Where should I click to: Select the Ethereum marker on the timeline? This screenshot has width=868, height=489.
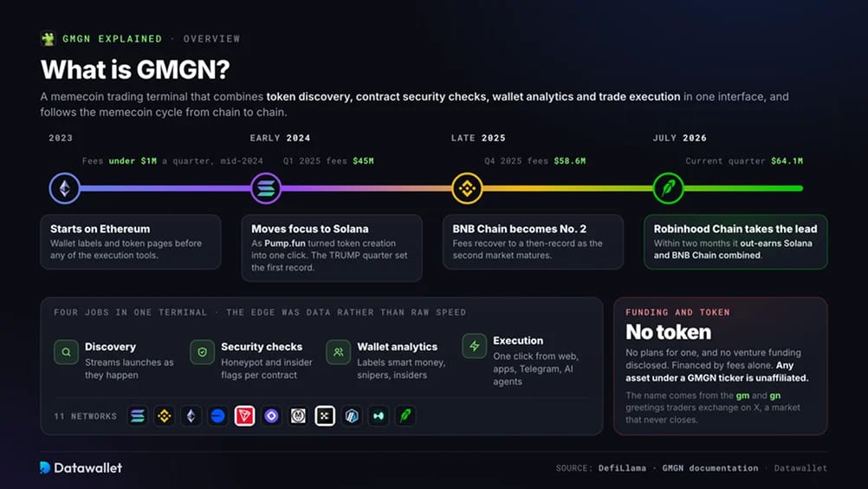(65, 188)
